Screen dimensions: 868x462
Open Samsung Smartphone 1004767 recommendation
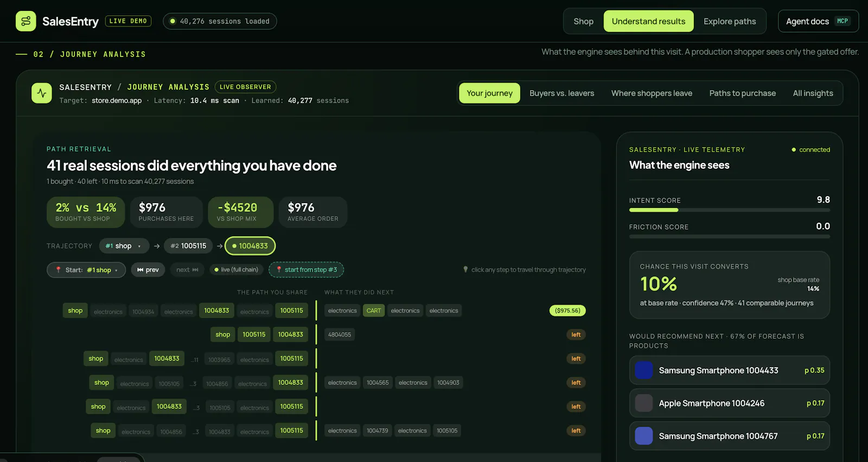point(729,436)
